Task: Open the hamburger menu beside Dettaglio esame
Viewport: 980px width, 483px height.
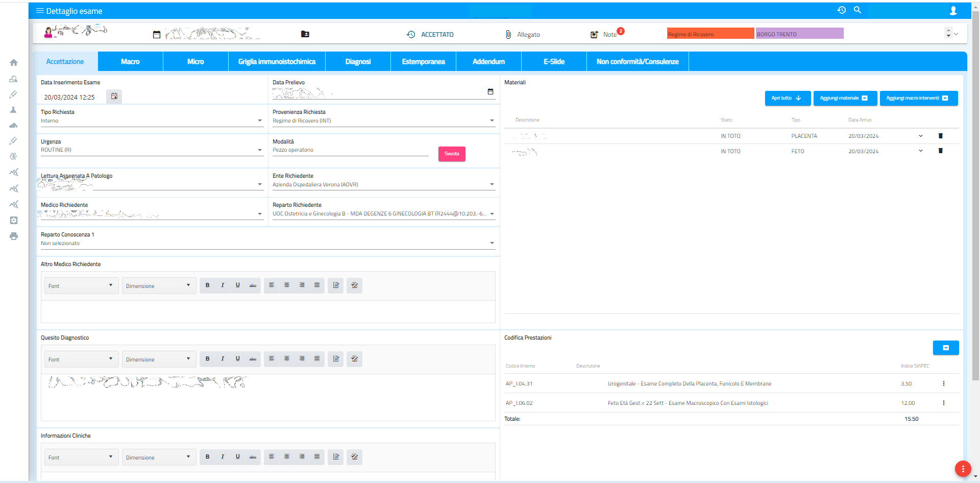Action: tap(40, 11)
